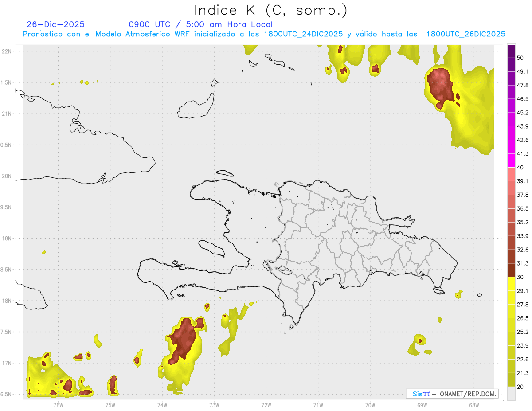532x411 pixels.
Task: Click the large brown cell in the northeast near 21.5N
Action: click(x=440, y=86)
